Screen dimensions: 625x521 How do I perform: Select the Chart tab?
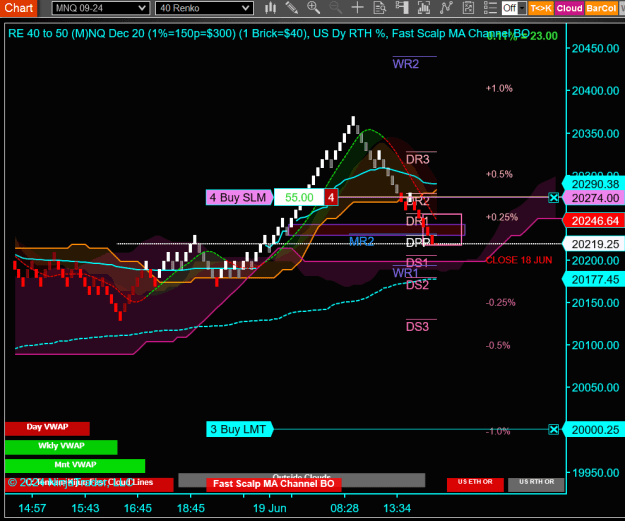18,8
